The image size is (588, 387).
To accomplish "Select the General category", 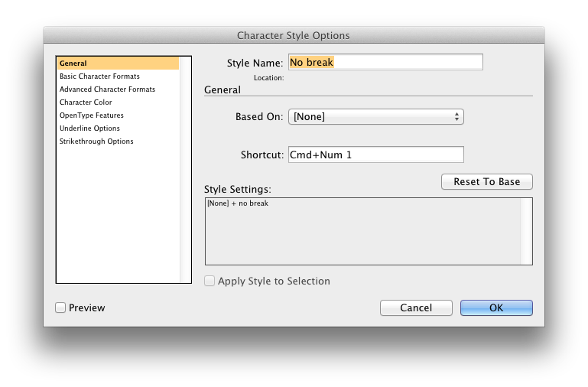I will [118, 63].
